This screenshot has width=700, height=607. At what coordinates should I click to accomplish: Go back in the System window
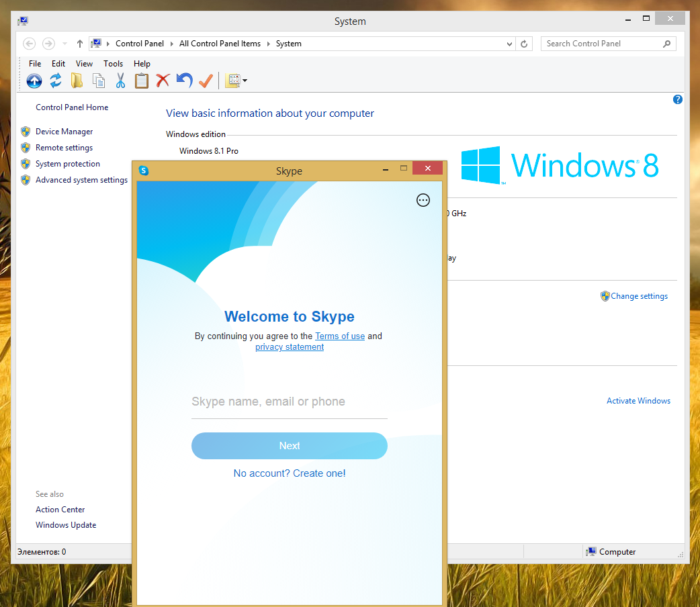point(30,44)
